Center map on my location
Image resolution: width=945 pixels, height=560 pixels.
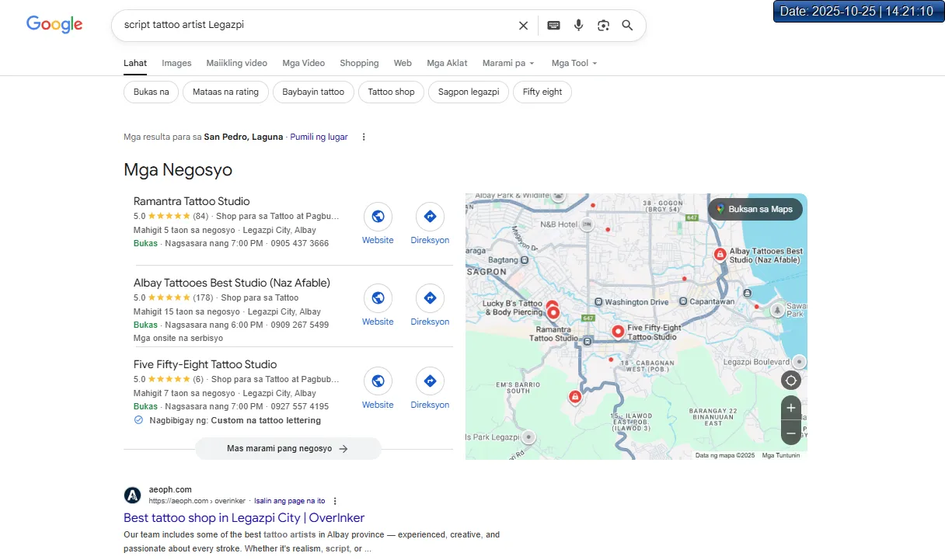click(x=791, y=381)
